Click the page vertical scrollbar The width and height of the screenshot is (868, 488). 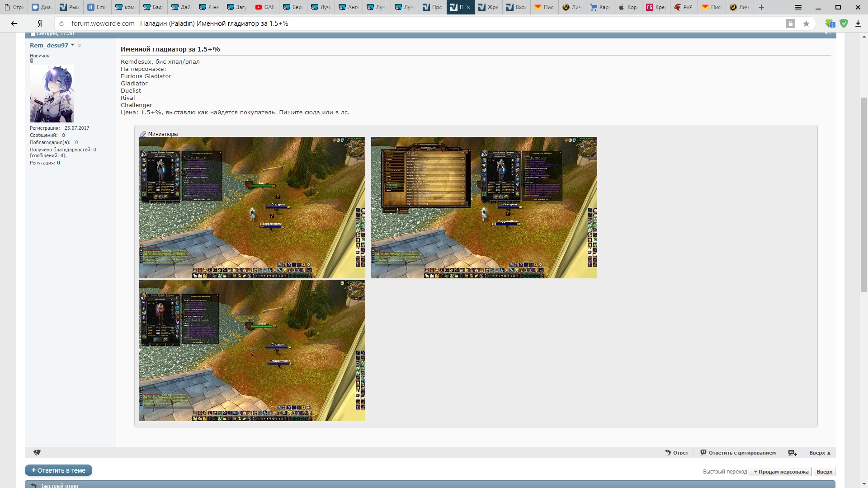coord(864,194)
